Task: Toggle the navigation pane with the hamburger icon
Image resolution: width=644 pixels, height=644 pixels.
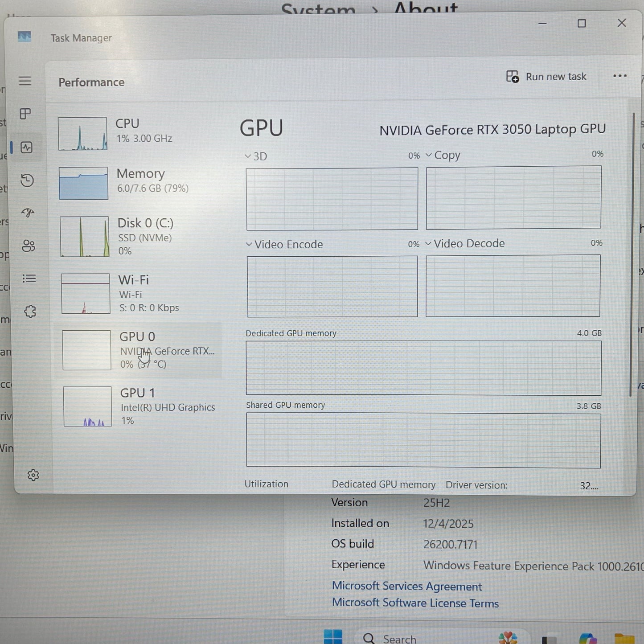Action: 25,81
